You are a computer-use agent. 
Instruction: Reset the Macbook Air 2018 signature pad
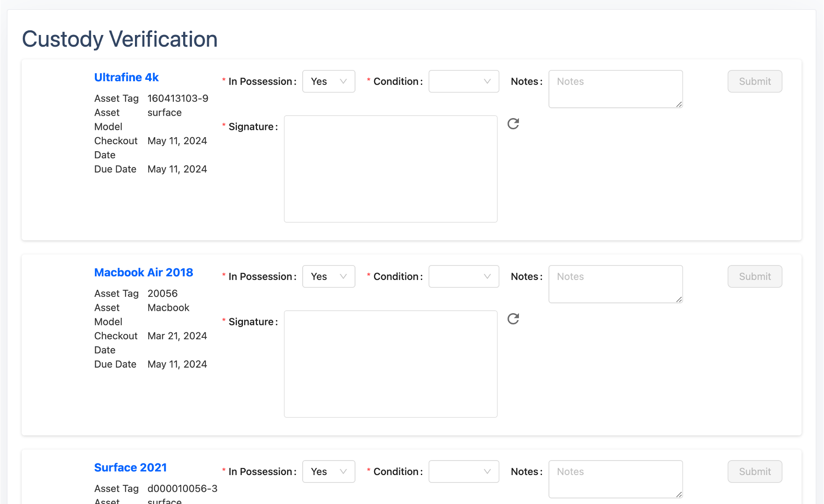coord(513,319)
